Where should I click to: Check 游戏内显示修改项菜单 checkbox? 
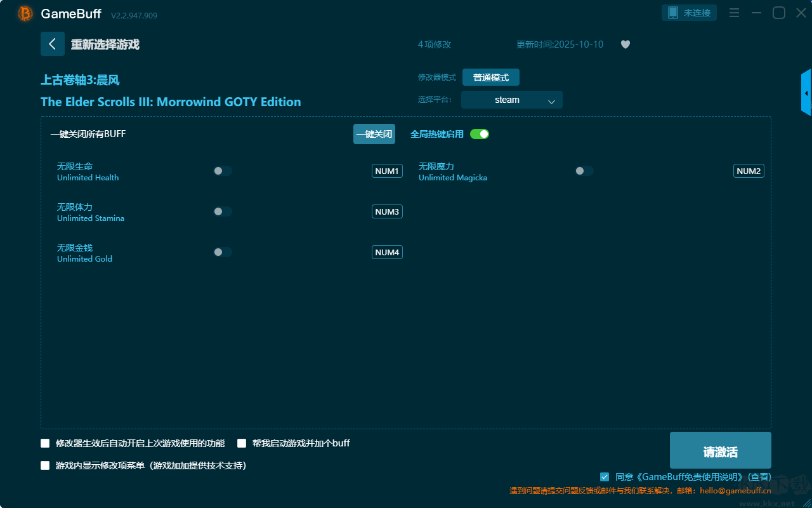pos(45,465)
